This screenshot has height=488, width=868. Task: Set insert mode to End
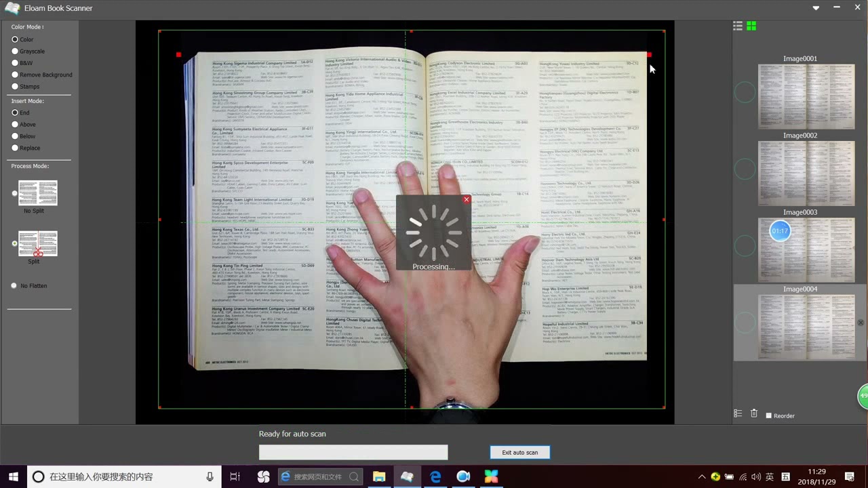point(15,113)
